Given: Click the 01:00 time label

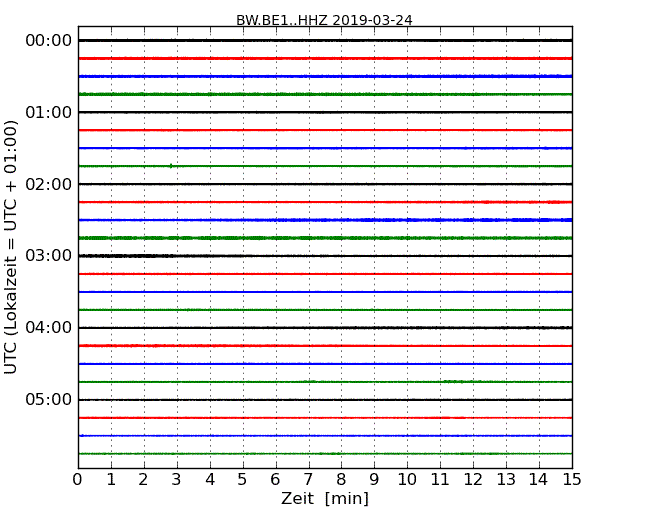Looking at the screenshot, I should point(49,112).
